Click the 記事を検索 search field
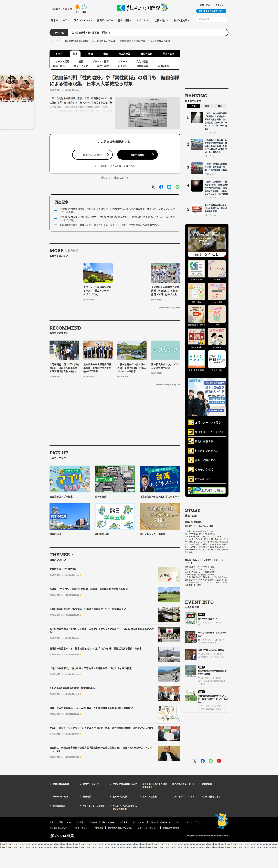The width and height of the screenshot is (278, 868). (x=212, y=20)
